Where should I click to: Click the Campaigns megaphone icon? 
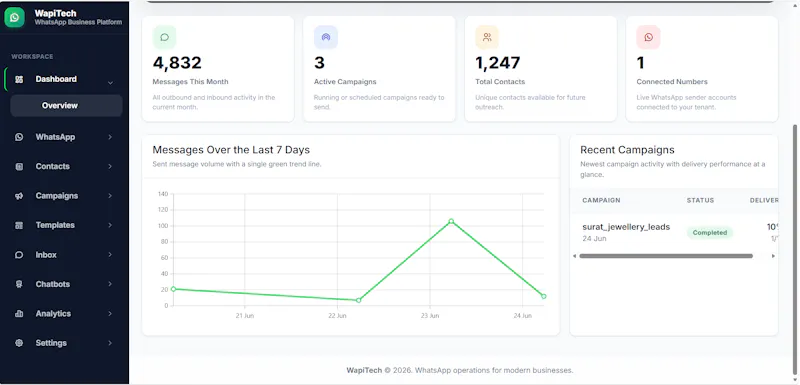point(19,196)
